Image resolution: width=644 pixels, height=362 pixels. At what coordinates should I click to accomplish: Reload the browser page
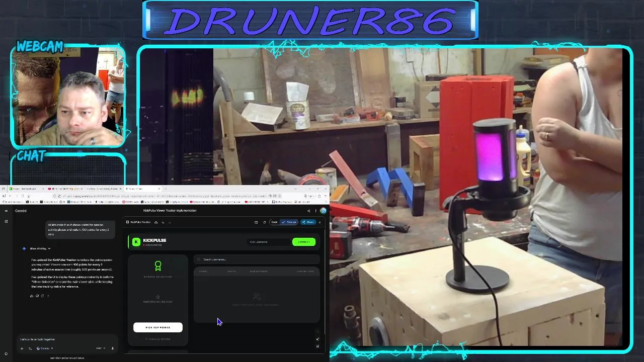[x=23, y=196]
